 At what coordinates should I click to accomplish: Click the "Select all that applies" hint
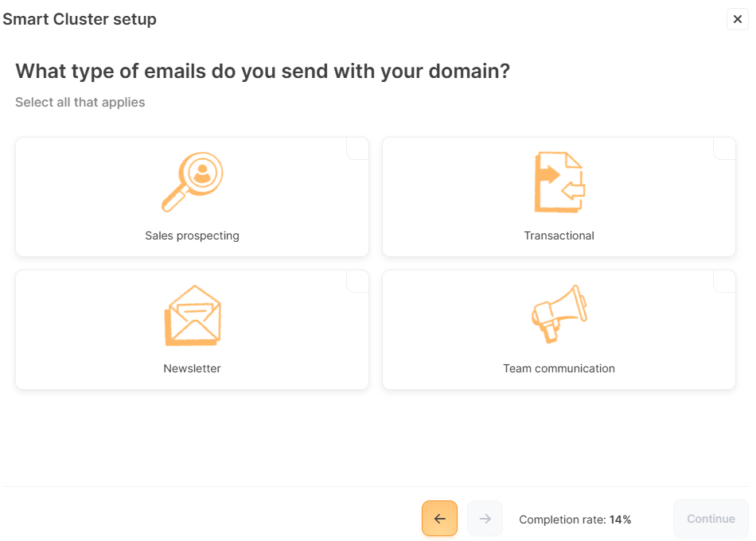(80, 102)
